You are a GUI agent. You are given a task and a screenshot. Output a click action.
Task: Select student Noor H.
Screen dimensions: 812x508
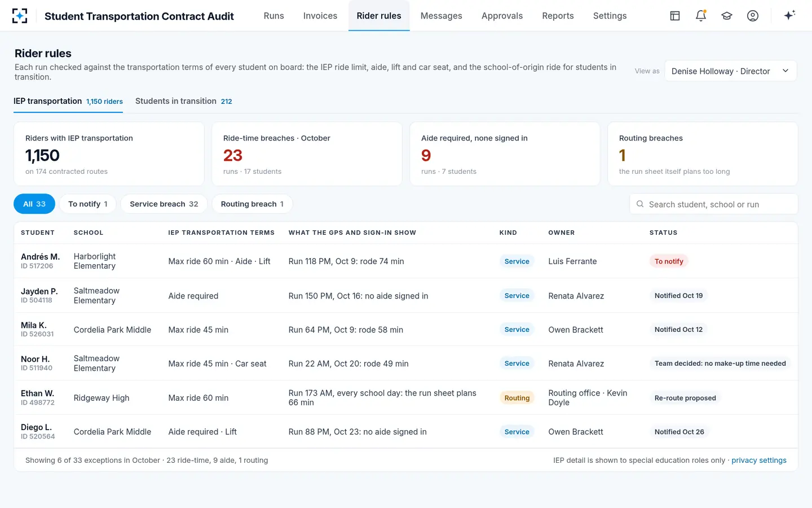tap(35, 359)
